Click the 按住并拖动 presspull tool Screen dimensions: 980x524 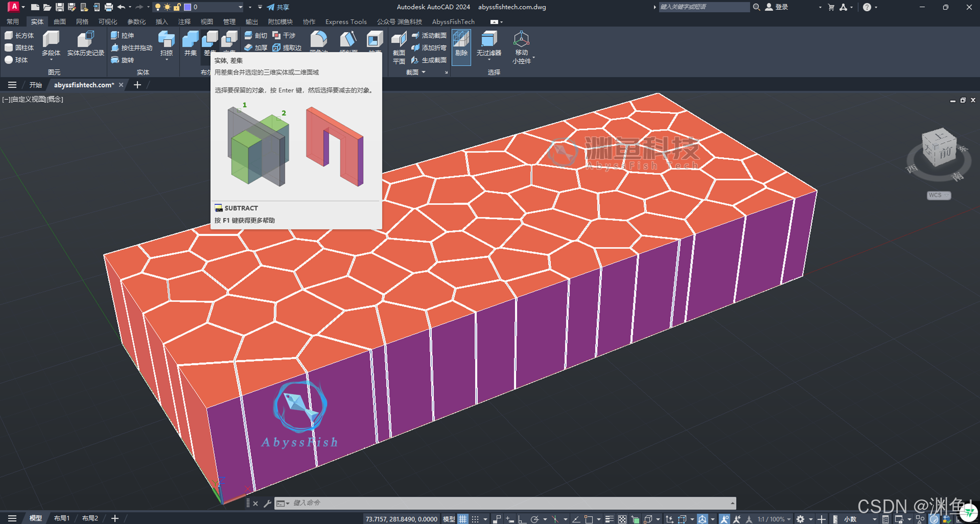[132, 48]
